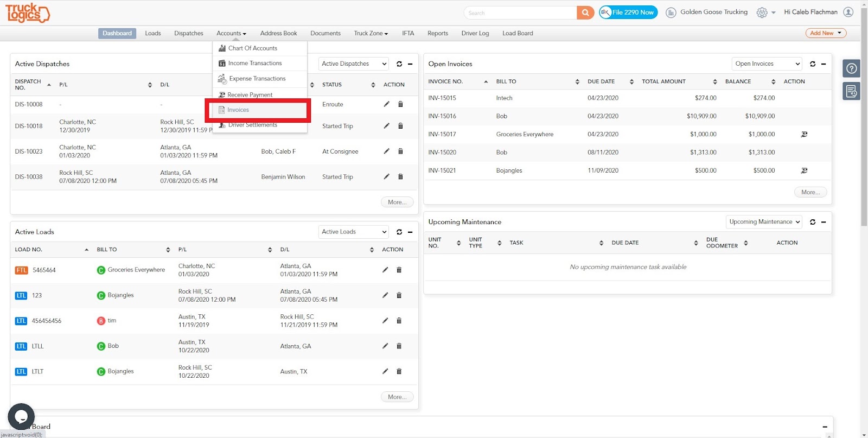The height and width of the screenshot is (438, 868).
Task: Go to the Dashboard tab
Action: [x=117, y=34]
